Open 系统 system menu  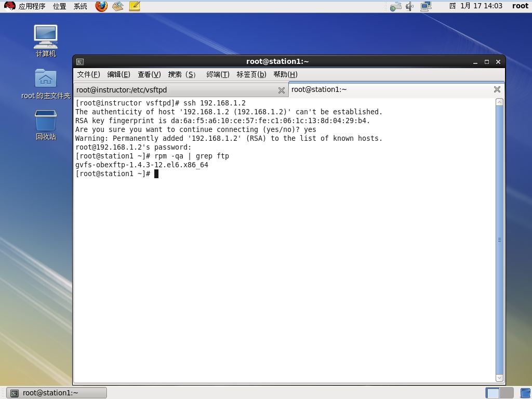(x=81, y=6)
